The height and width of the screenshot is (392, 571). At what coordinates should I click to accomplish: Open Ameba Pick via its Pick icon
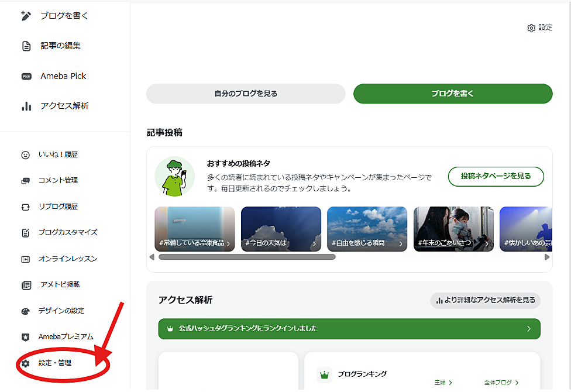click(26, 76)
